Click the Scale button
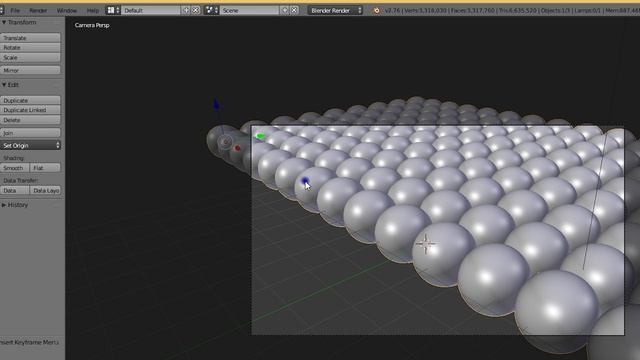640x360 pixels. 31,58
